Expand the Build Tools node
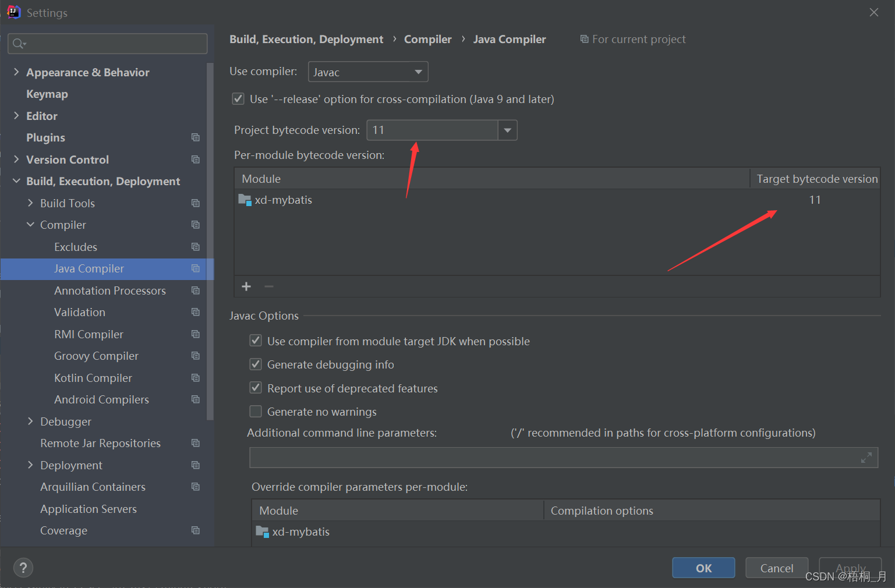 point(30,203)
